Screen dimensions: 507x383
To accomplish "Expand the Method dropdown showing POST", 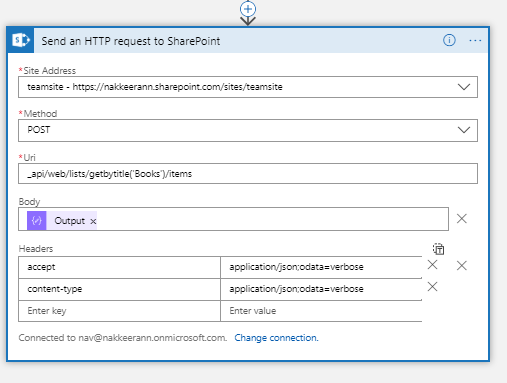I will [464, 130].
